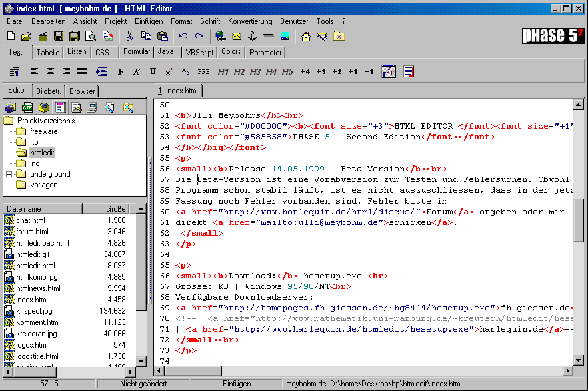Switch to the CSS tab
This screenshot has height=391, width=588.
pyautogui.click(x=103, y=53)
